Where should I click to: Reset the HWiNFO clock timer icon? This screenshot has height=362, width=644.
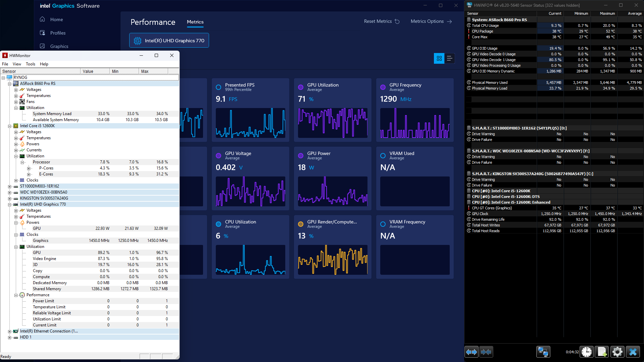pyautogui.click(x=587, y=352)
